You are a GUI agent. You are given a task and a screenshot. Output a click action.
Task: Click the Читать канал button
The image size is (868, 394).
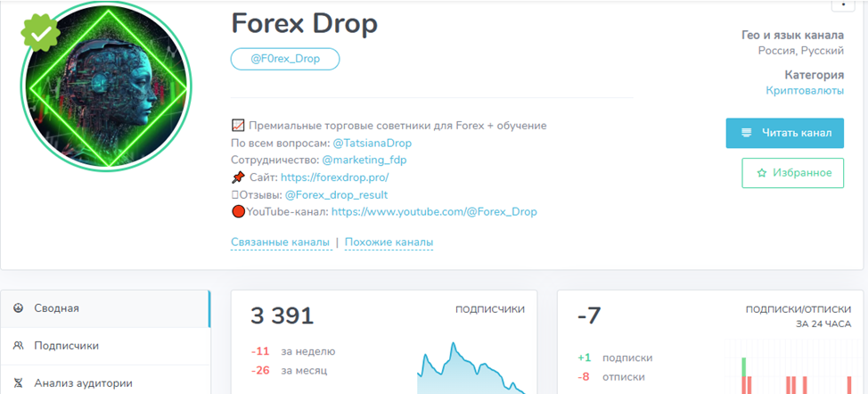pyautogui.click(x=785, y=133)
